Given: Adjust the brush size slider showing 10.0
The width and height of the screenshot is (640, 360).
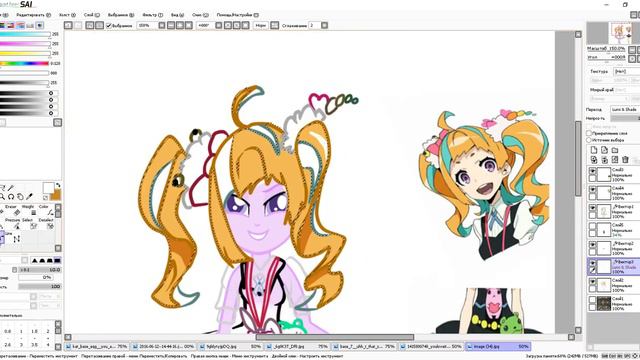Looking at the screenshot, I should [x=40, y=270].
